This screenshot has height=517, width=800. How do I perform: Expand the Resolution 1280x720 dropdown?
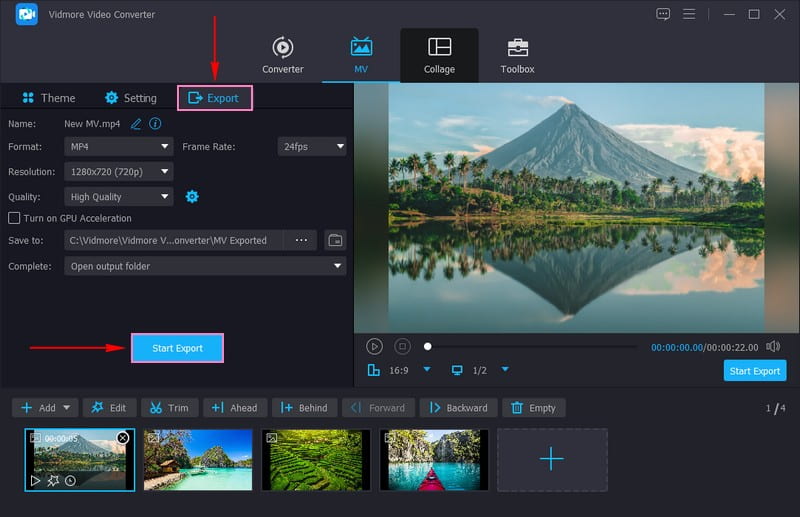click(119, 172)
